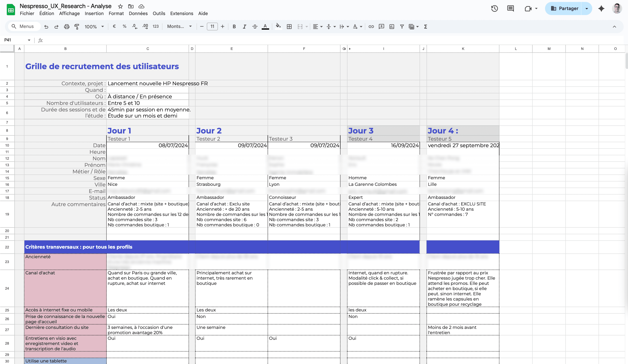Open the horizontal align dropdown
628x364 pixels.
[x=318, y=27]
